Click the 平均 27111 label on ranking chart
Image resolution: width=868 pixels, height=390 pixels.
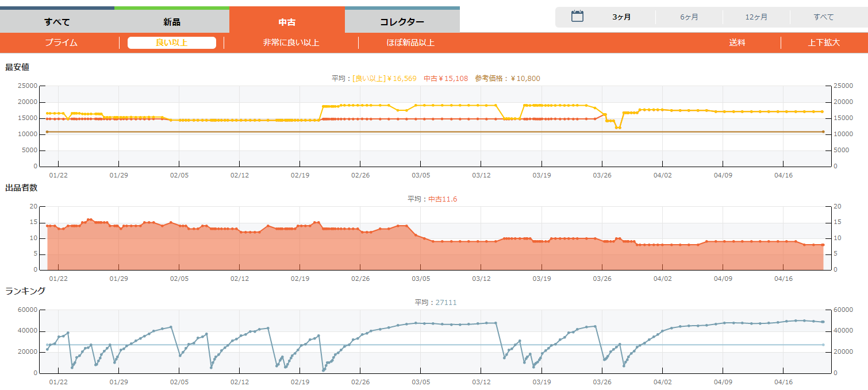435,303
